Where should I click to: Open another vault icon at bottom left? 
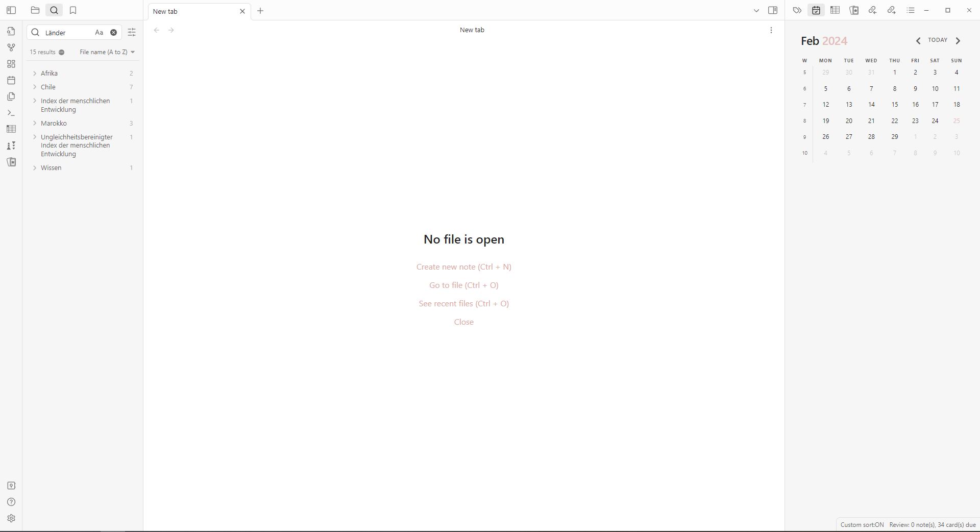click(x=11, y=486)
